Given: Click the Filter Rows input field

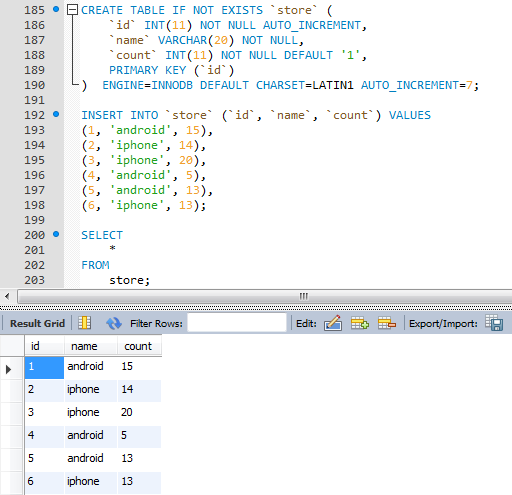Looking at the screenshot, I should pyautogui.click(x=237, y=323).
